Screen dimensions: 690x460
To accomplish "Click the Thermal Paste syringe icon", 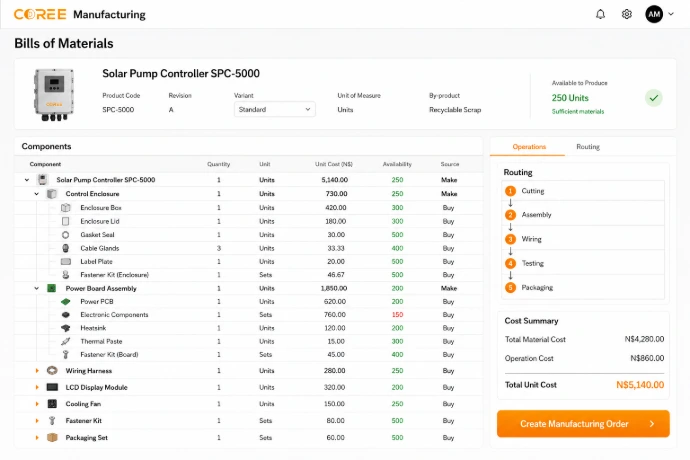I will click(x=66, y=341).
